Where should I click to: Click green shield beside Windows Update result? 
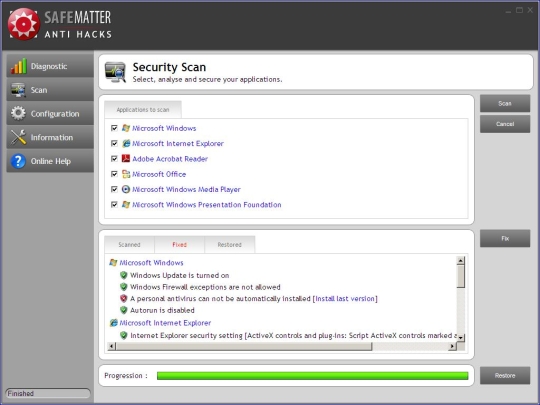[123, 275]
